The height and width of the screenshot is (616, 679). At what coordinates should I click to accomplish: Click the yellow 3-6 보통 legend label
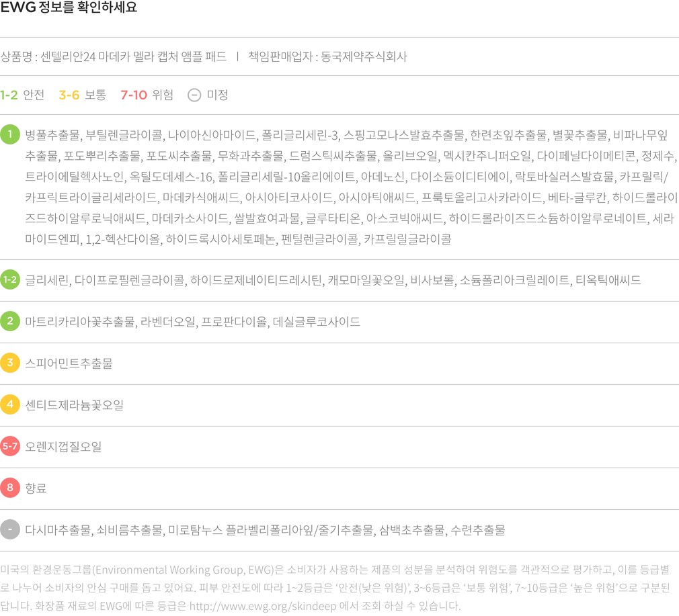82,95
